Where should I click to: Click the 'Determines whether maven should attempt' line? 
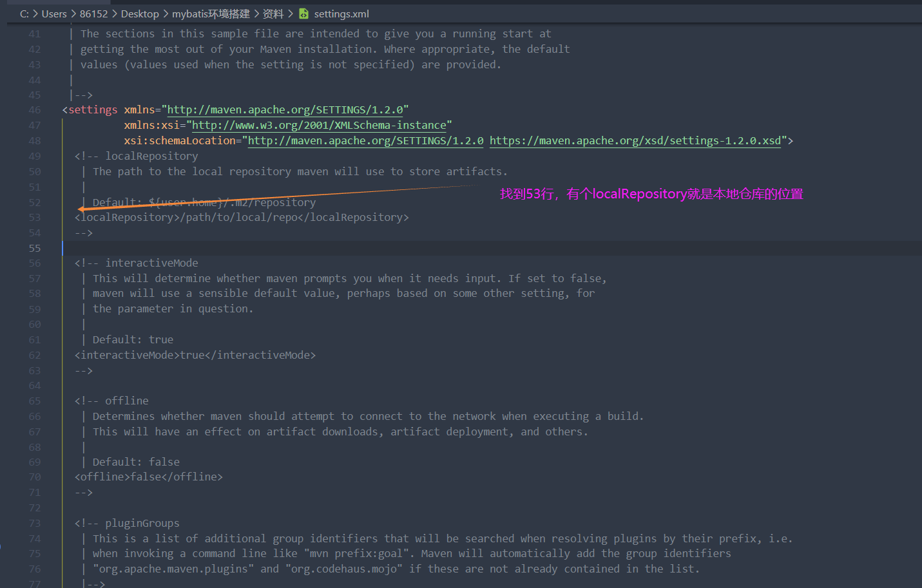[368, 417]
